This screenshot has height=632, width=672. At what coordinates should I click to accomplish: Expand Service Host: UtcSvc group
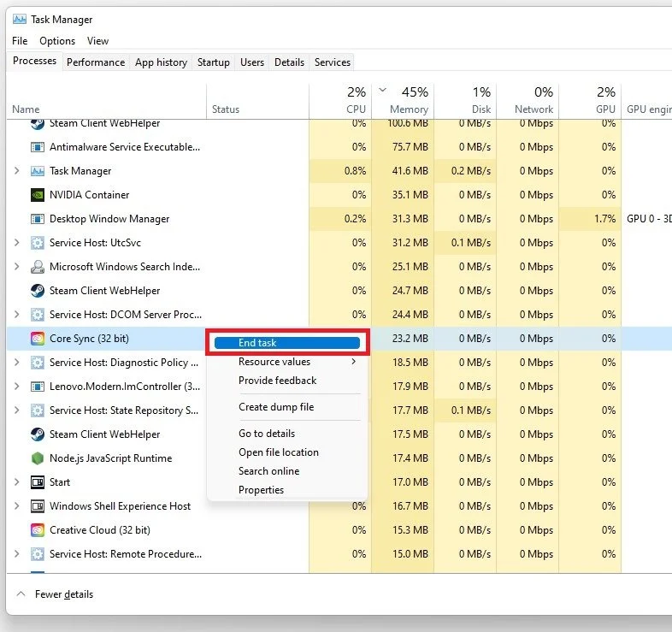17,243
